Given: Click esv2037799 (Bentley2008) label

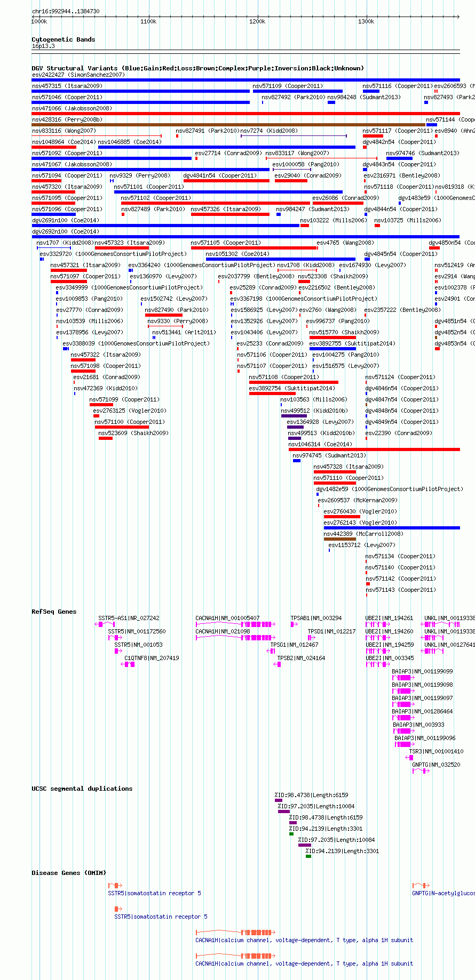Looking at the screenshot, I should coord(256,276).
